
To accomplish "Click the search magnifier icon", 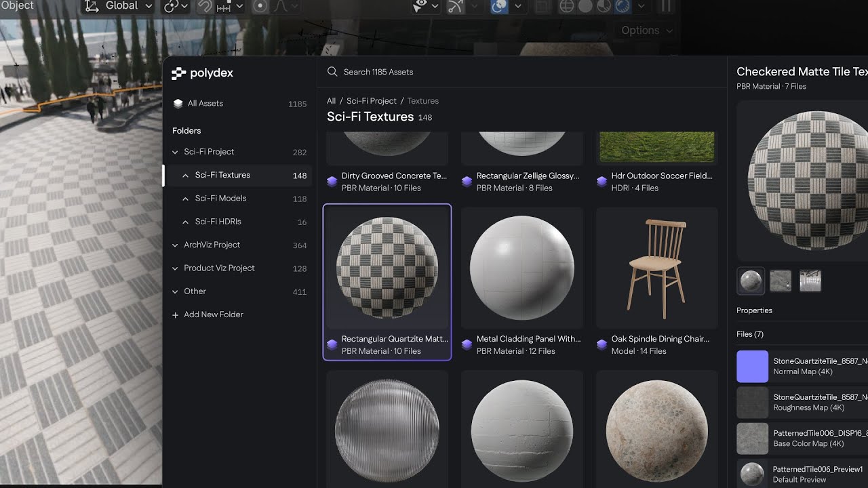I will [x=332, y=72].
